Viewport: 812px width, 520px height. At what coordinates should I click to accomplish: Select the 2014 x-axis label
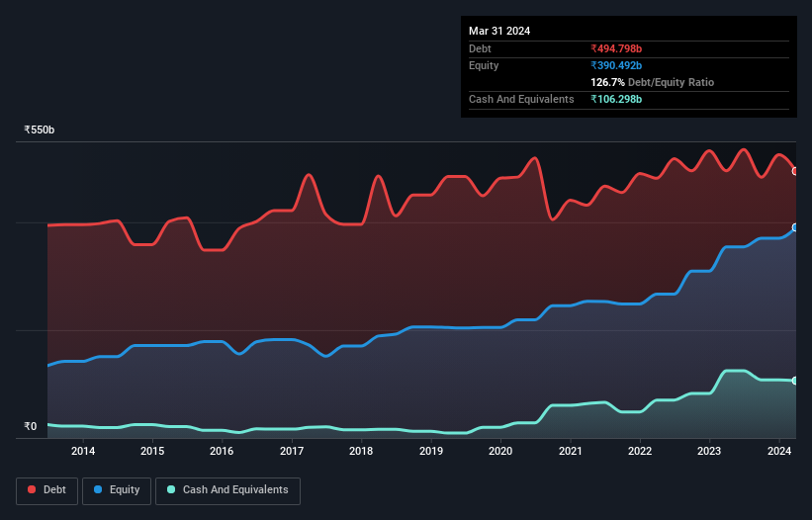pyautogui.click(x=83, y=451)
